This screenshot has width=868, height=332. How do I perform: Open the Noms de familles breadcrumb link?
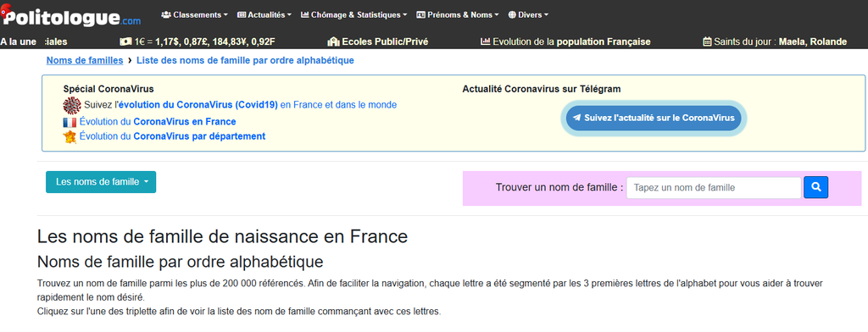[85, 60]
